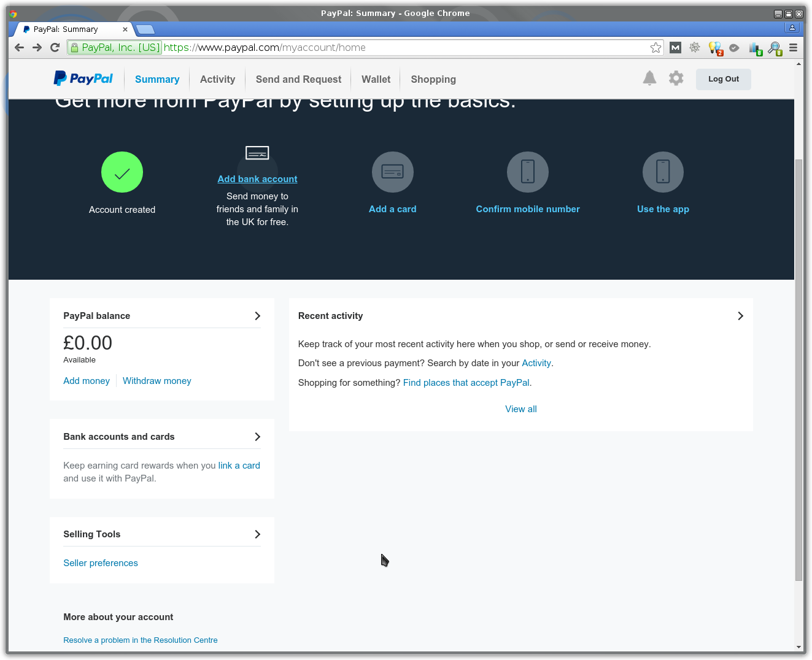Click the PayPal logo in the header
This screenshot has width=812, height=660.
click(83, 79)
